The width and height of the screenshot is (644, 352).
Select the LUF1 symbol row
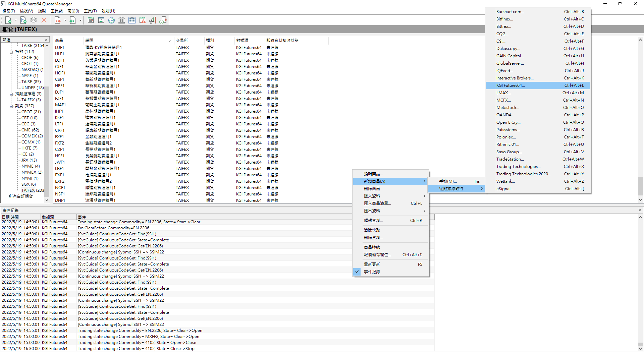(x=191, y=48)
